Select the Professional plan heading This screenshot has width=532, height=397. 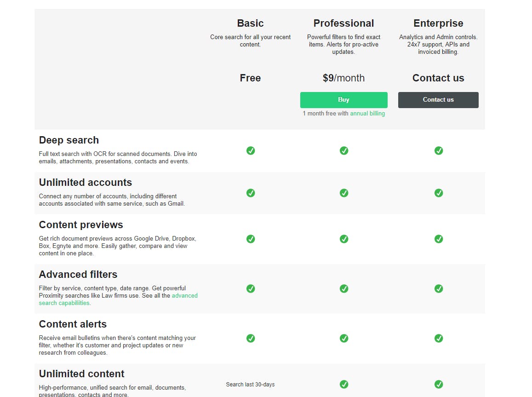coord(343,23)
